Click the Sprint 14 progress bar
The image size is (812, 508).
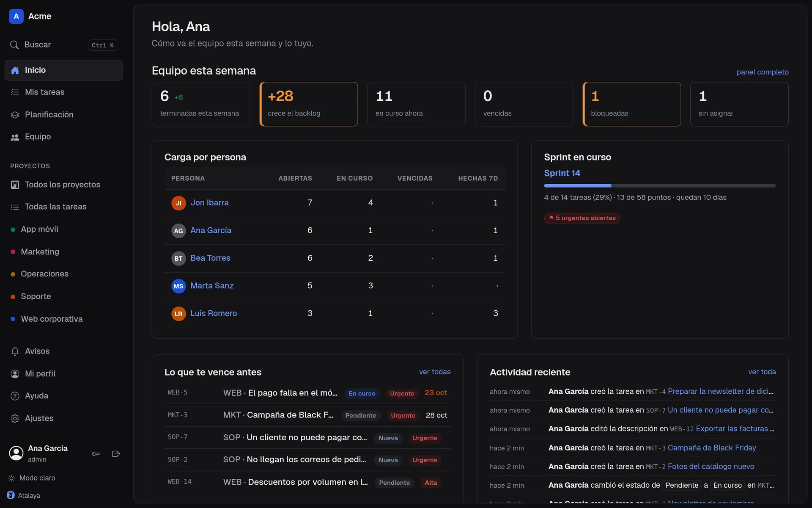[x=660, y=186]
